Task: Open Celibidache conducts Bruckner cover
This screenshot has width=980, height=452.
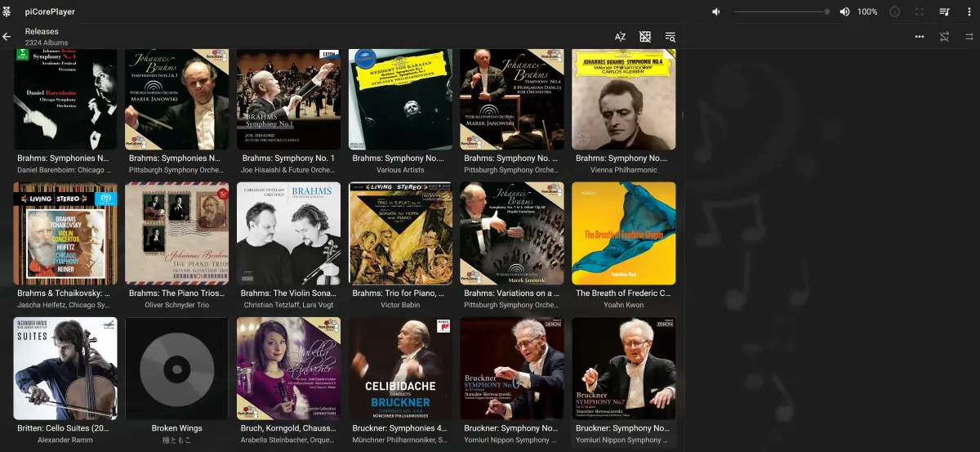Action: 400,369
